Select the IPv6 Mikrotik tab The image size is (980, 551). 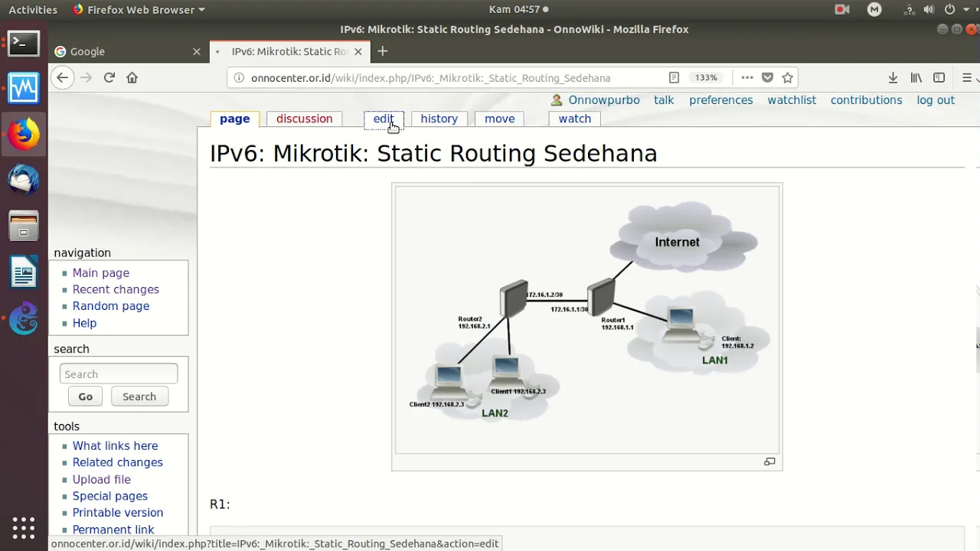pos(289,51)
